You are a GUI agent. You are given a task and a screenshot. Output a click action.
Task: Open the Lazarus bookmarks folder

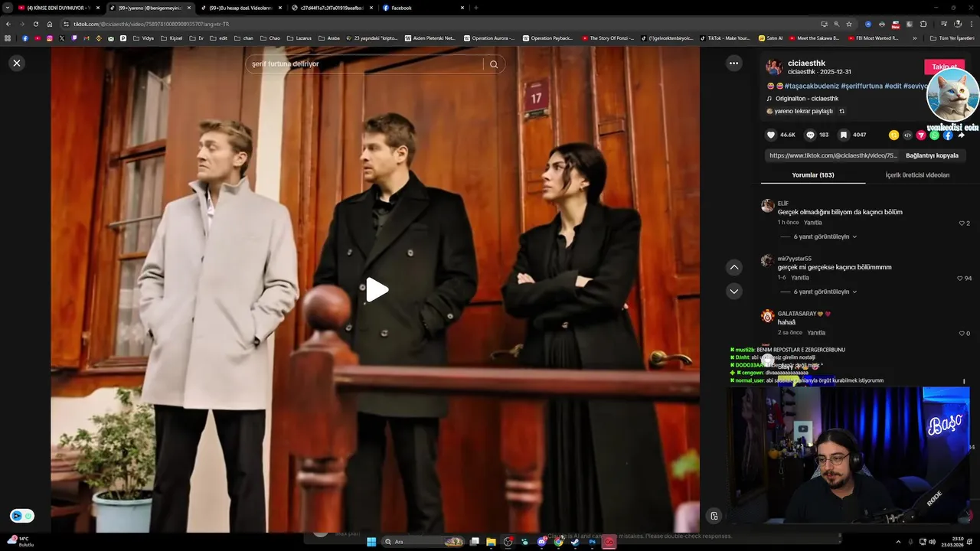tap(301, 37)
